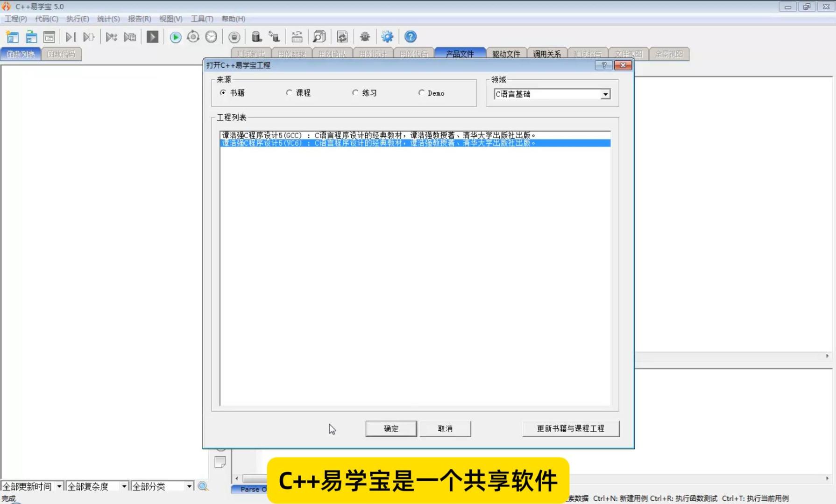The width and height of the screenshot is (836, 504).
Task: Select the 谭浩强C程序设计5(GCC) project row
Action: coord(415,135)
